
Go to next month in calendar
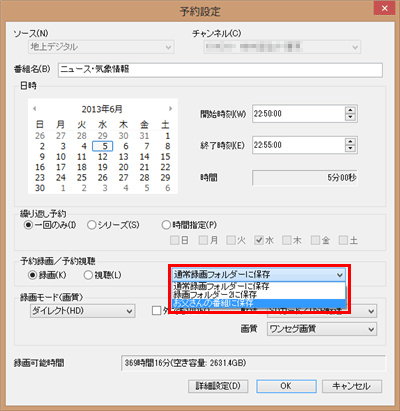(x=171, y=109)
